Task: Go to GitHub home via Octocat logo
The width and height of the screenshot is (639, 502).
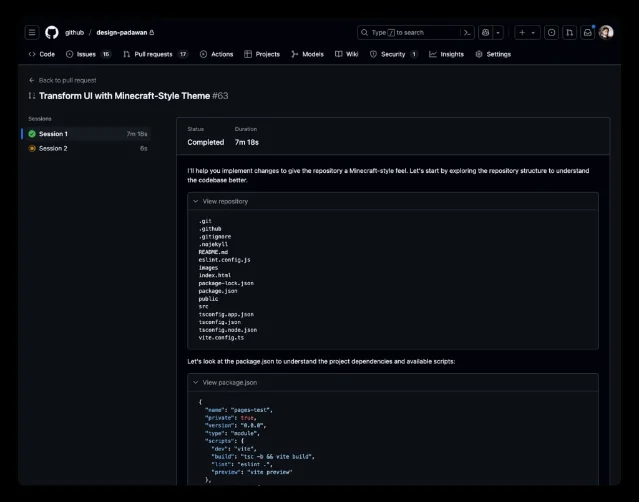Action: 52,33
